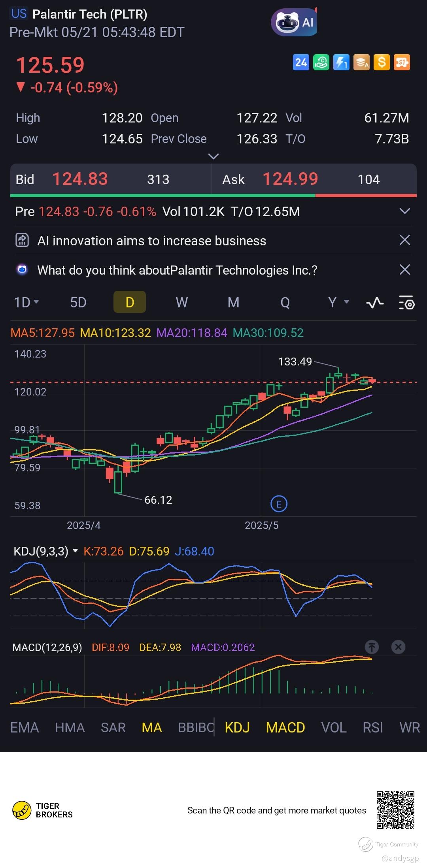This screenshot has height=868, width=427.
Task: Toggle the VOL indicator
Action: pyautogui.click(x=334, y=728)
